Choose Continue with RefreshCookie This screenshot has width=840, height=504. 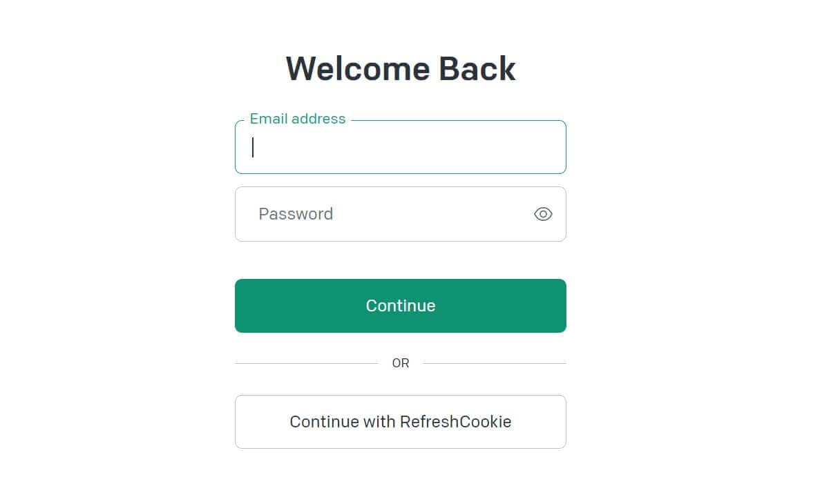(401, 422)
